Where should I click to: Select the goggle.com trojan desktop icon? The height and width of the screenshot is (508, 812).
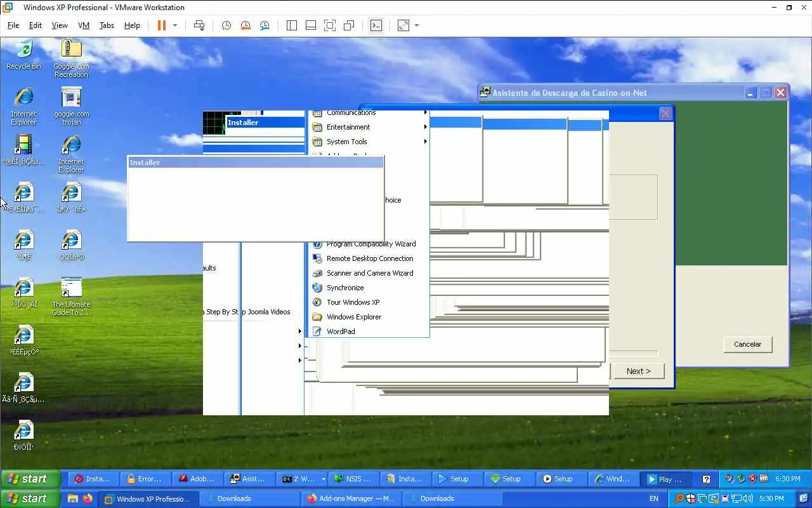pyautogui.click(x=71, y=106)
